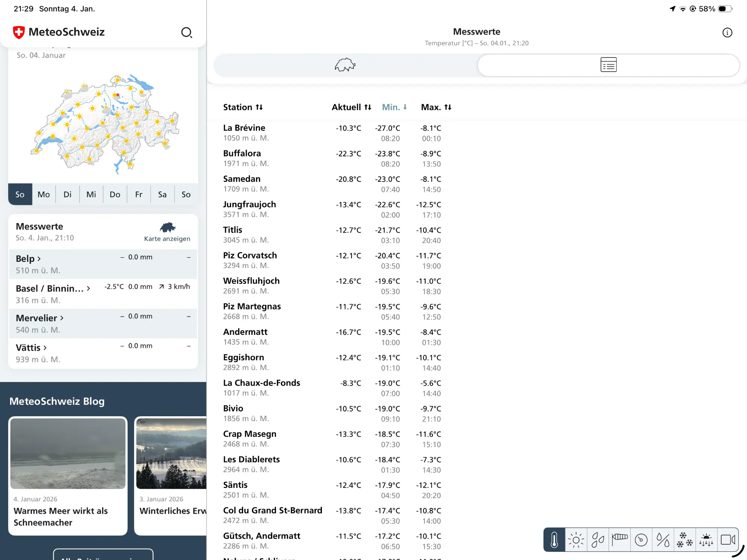Select the wind sock measurement icon
The width and height of the screenshot is (747, 560).
tap(620, 539)
